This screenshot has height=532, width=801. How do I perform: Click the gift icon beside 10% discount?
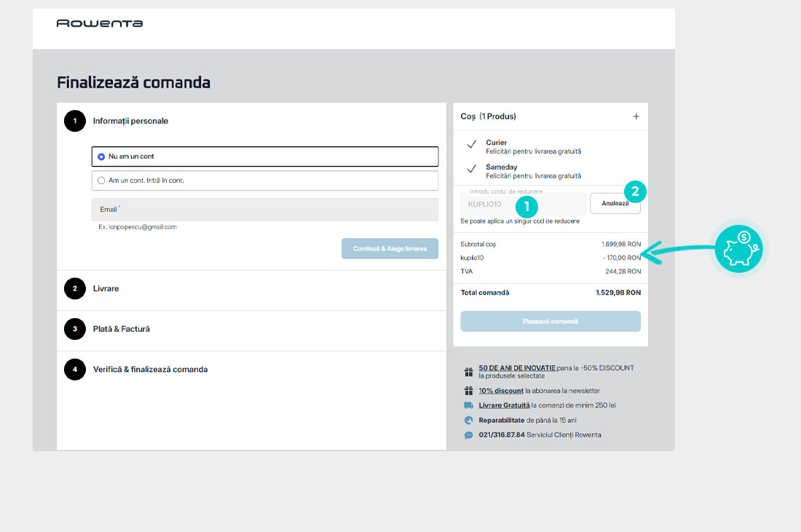click(x=468, y=391)
